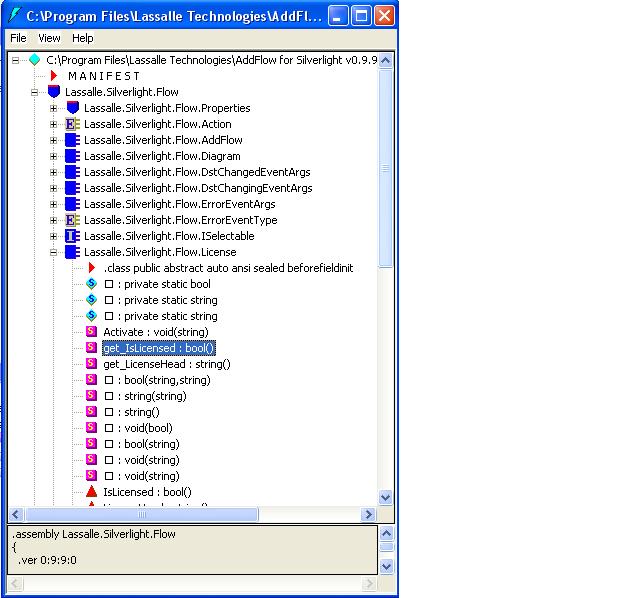Image resolution: width=640 pixels, height=598 pixels.
Task: Maximize the window
Action: click(x=361, y=16)
